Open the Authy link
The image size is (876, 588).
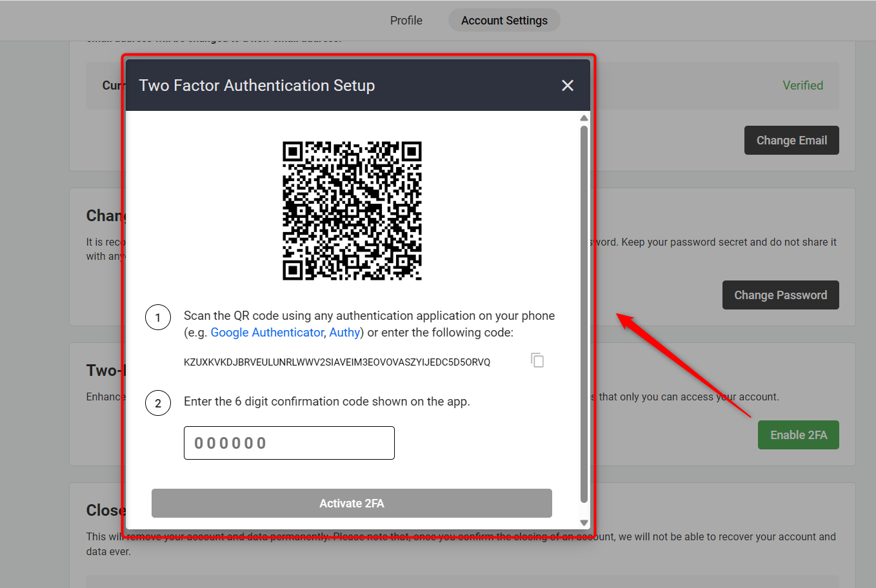coord(344,333)
